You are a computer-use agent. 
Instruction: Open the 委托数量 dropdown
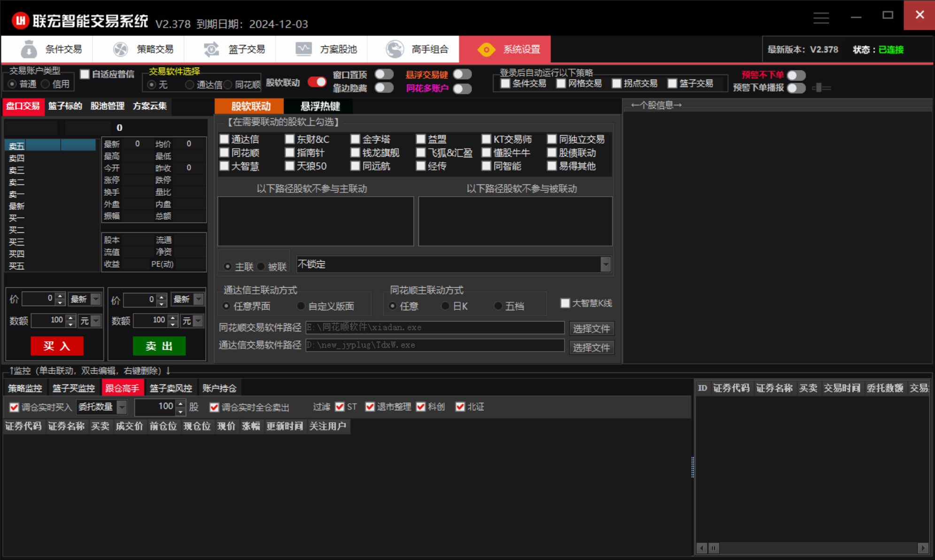pos(122,407)
